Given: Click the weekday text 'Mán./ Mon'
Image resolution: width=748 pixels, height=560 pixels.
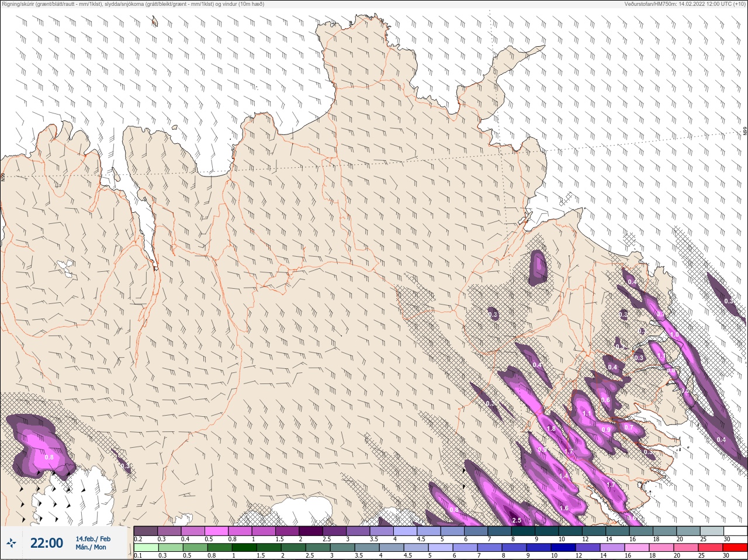Looking at the screenshot, I should [x=91, y=548].
